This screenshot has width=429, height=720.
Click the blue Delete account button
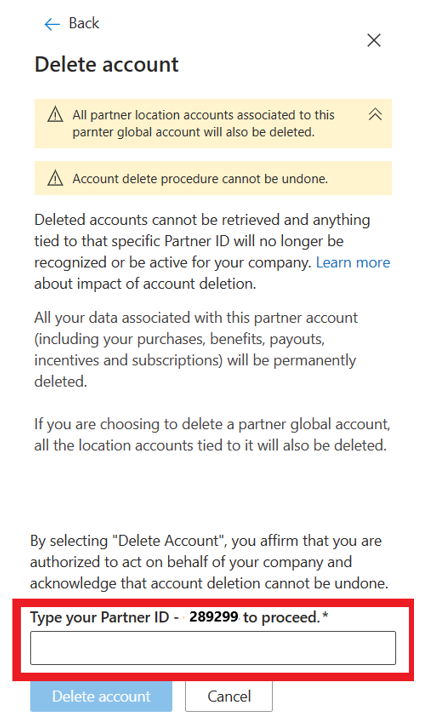(x=101, y=696)
